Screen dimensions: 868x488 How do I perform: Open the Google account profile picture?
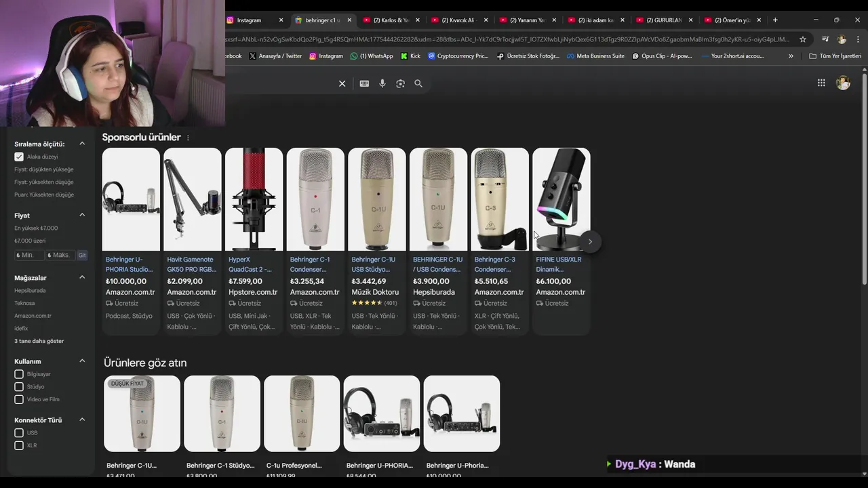pos(843,83)
